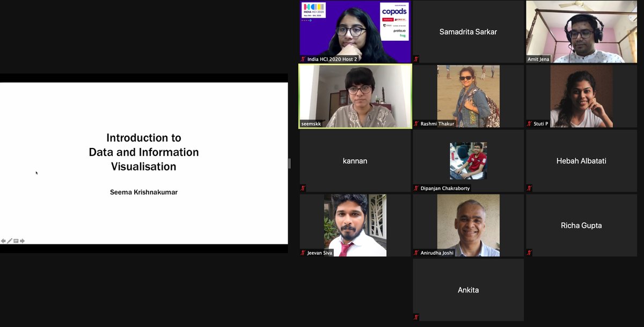644x327 pixels.
Task: Grab the divider handle between slide and gallery
Action: click(289, 163)
